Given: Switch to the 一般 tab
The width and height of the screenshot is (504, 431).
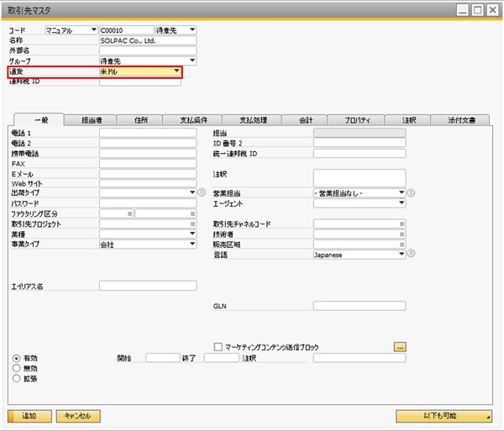Looking at the screenshot, I should click(39, 120).
